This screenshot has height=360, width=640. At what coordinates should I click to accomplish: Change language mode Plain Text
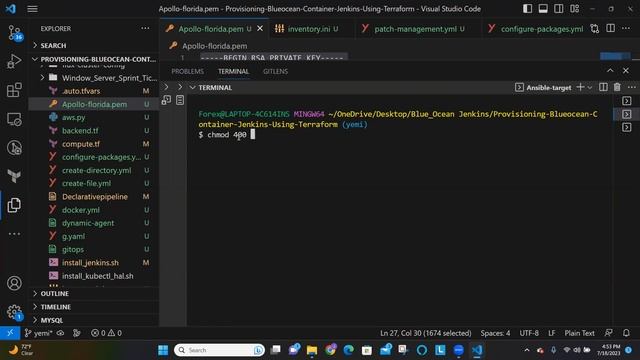pos(579,333)
